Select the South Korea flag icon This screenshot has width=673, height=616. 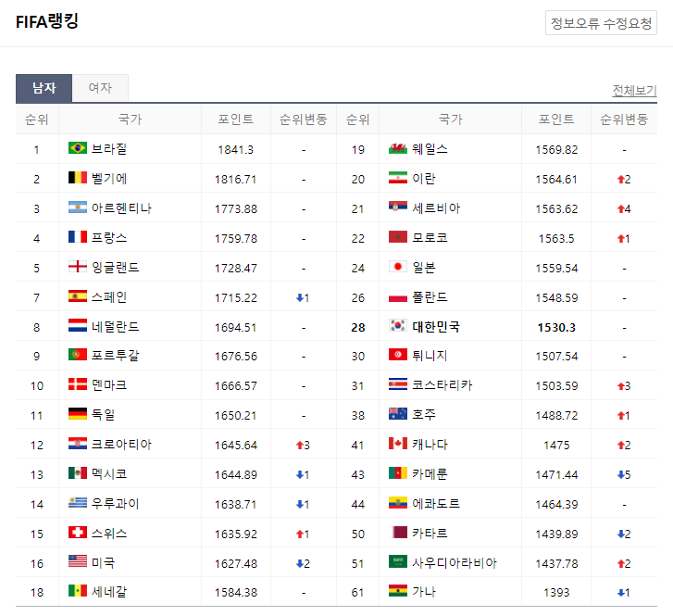pos(398,325)
